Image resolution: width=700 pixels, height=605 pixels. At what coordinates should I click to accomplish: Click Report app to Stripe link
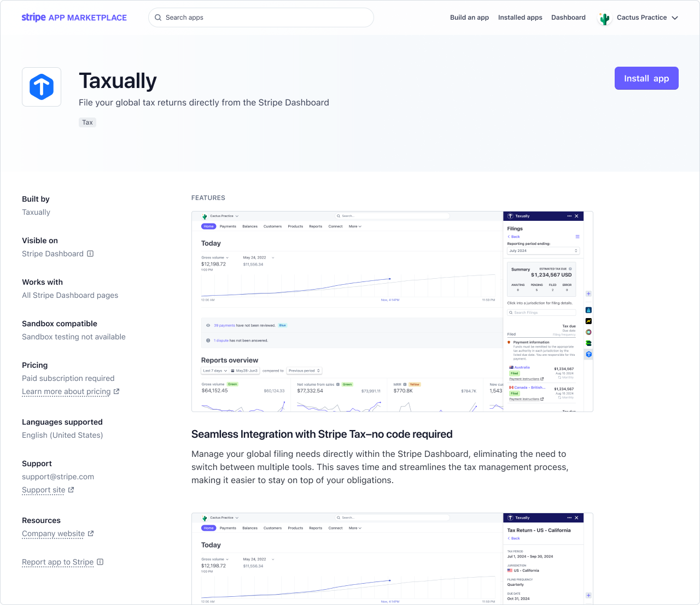point(57,562)
